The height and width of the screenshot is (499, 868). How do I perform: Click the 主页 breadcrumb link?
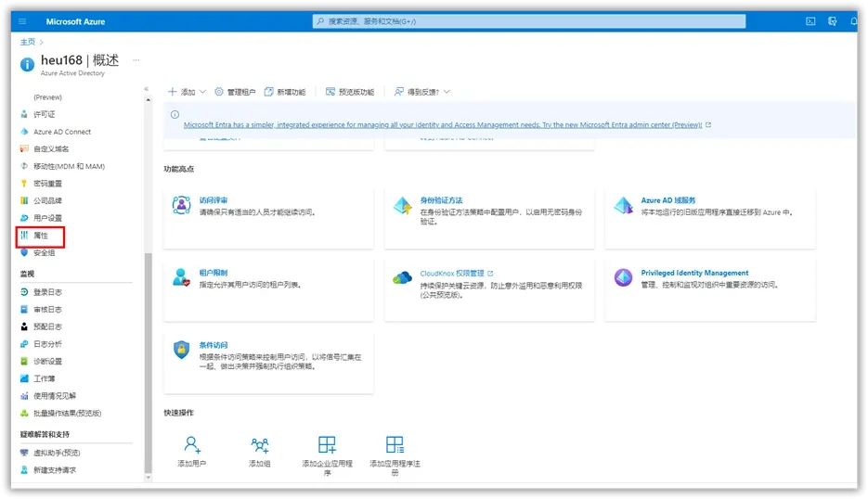[x=28, y=42]
